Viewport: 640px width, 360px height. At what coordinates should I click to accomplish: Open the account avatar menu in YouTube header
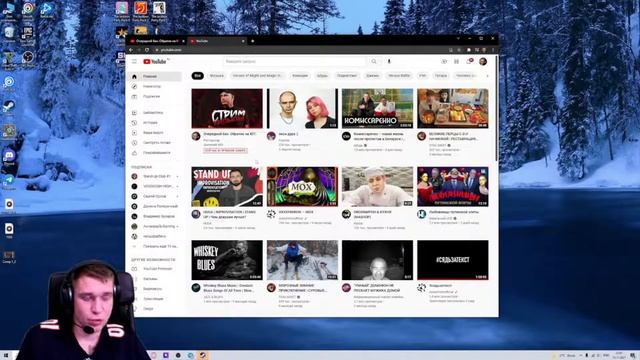click(x=483, y=61)
